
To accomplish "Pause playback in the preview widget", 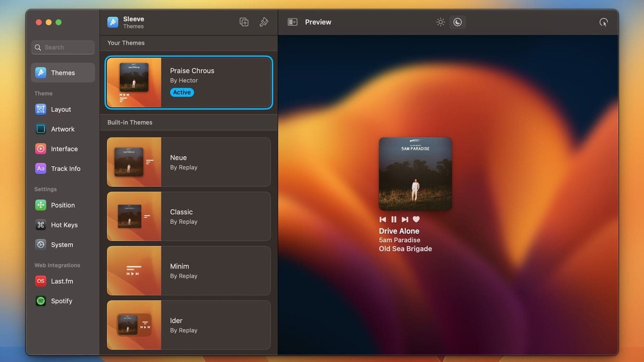I will click(x=393, y=219).
